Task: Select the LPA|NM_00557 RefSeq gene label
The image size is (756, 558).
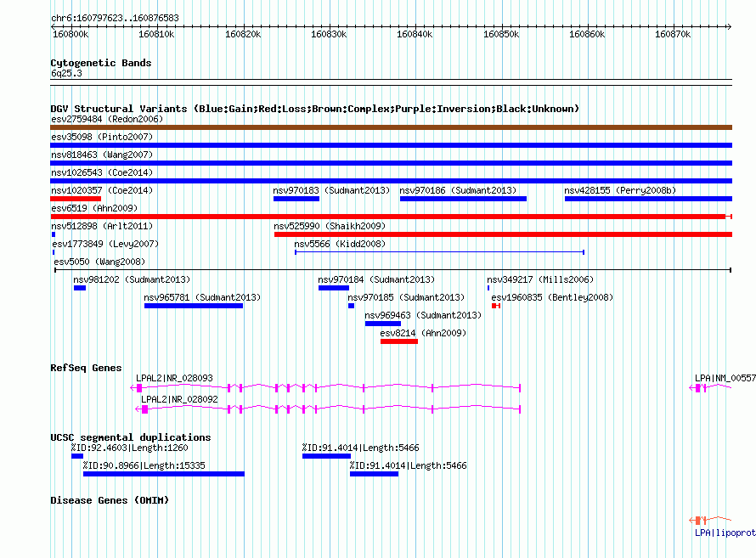Action: click(x=725, y=378)
